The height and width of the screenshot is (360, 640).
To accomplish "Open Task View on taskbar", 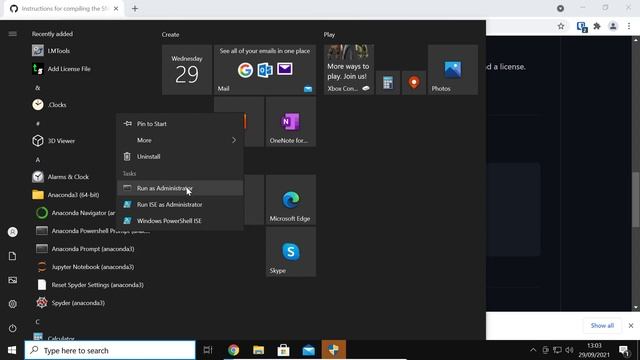I will (x=208, y=350).
